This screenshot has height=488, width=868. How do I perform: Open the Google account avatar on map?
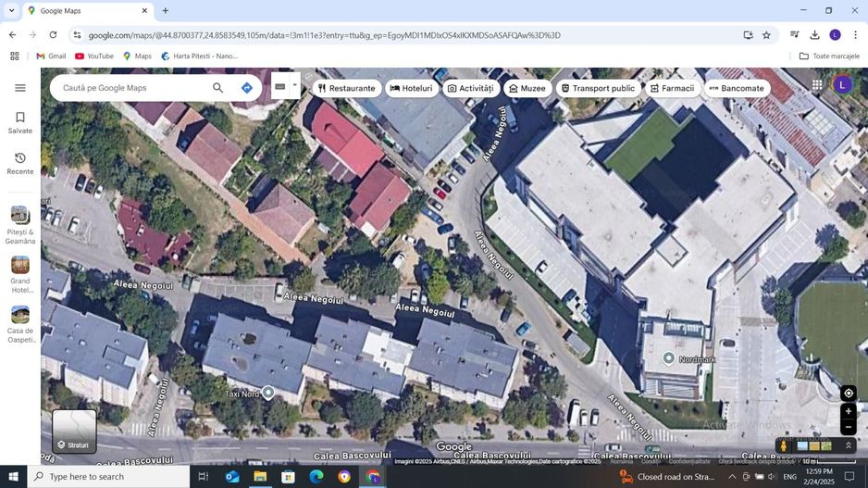click(x=842, y=85)
